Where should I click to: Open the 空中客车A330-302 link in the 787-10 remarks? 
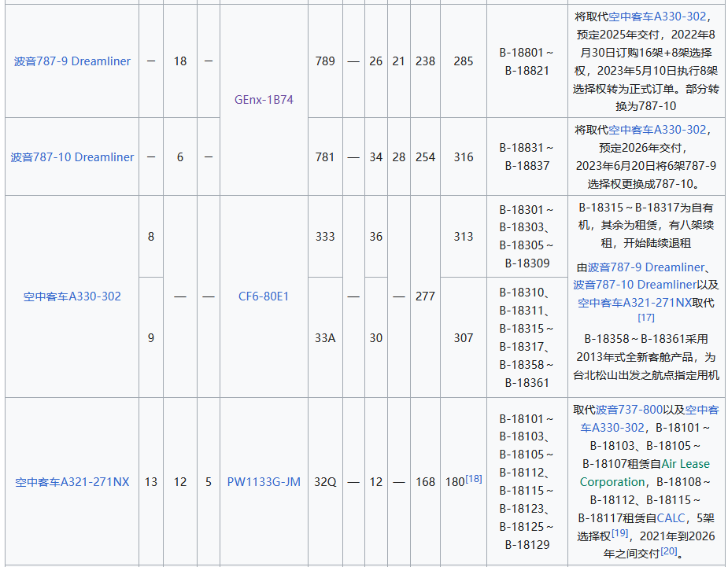[x=657, y=130]
